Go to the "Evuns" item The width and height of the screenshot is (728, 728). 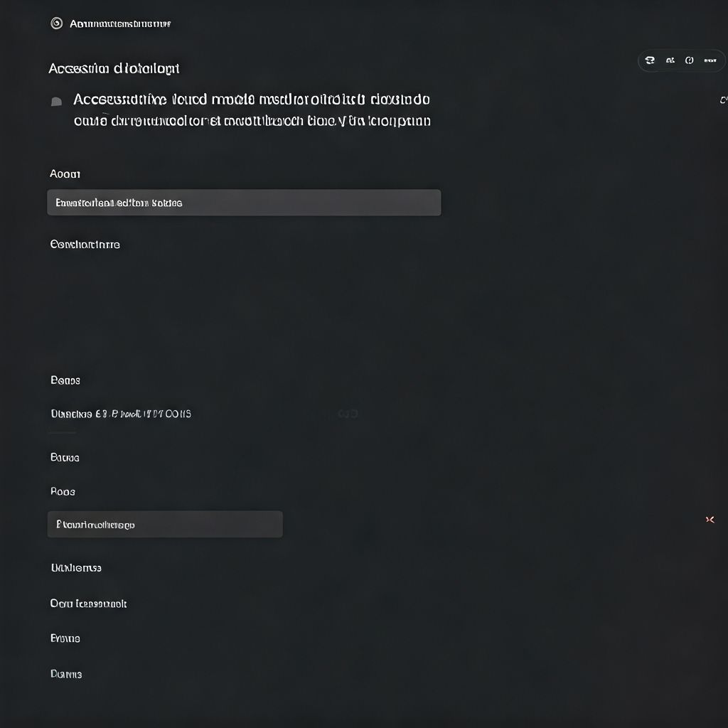pyautogui.click(x=65, y=638)
